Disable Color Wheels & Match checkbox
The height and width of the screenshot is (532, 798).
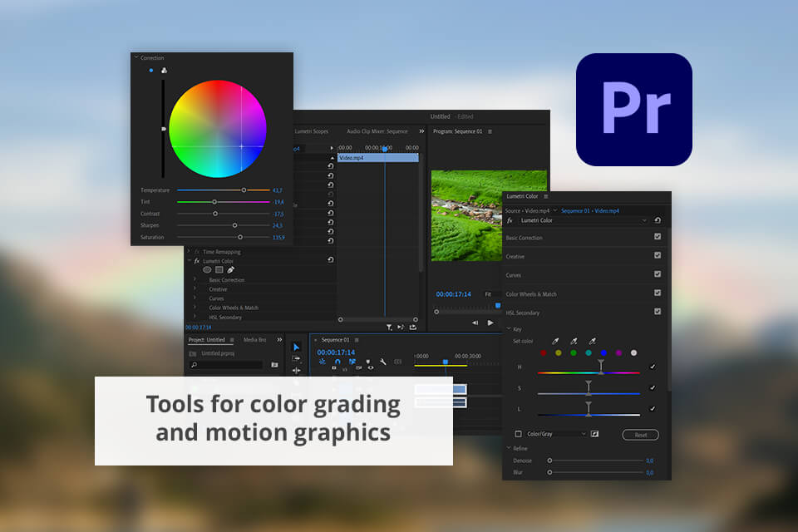coord(658,293)
